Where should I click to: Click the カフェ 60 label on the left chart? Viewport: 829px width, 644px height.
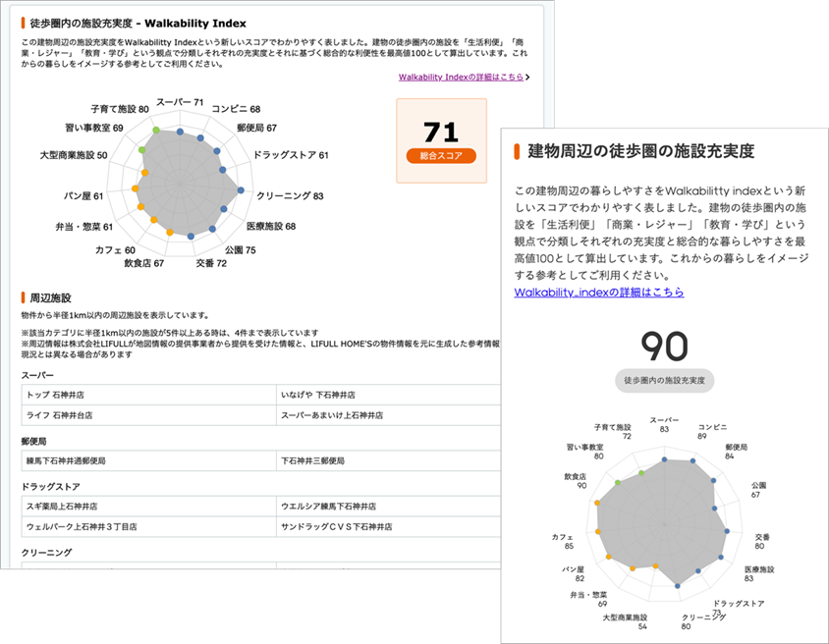tap(115, 250)
